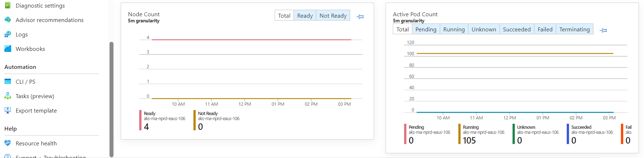644x158 pixels.
Task: Toggle the Ready node filter
Action: coord(305,16)
